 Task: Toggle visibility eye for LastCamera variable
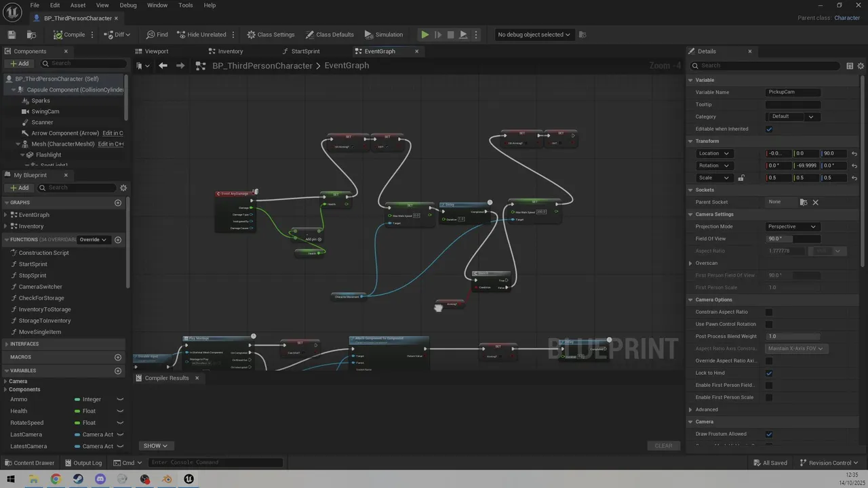tap(120, 434)
